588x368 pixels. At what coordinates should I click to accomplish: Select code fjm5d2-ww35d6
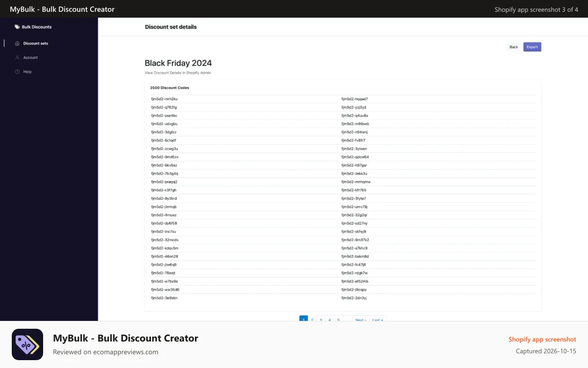pyautogui.click(x=165, y=289)
